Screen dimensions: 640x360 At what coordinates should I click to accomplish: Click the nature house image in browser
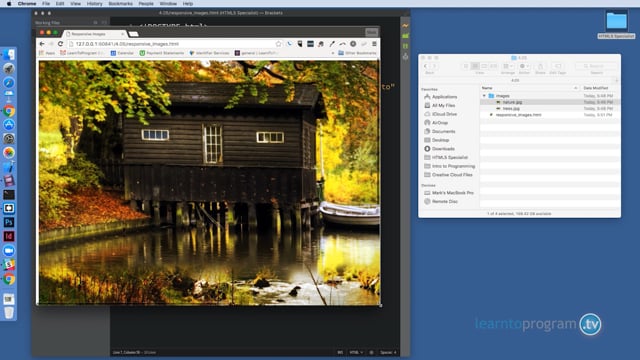pyautogui.click(x=209, y=182)
